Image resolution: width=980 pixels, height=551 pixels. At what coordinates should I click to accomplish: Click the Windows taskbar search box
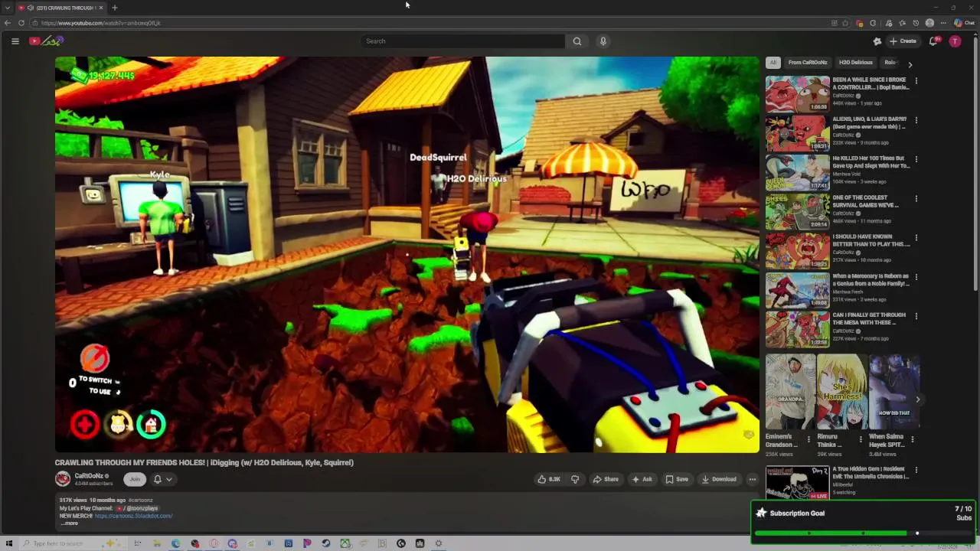(x=73, y=543)
